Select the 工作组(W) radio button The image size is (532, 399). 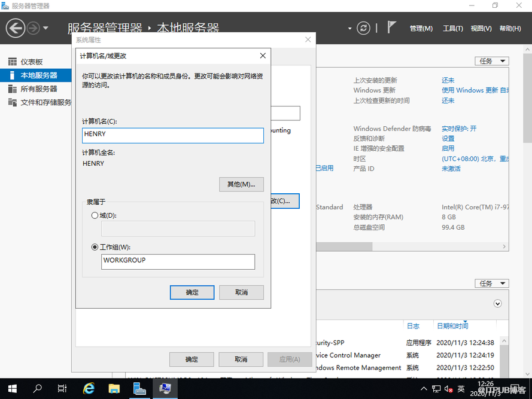point(95,247)
